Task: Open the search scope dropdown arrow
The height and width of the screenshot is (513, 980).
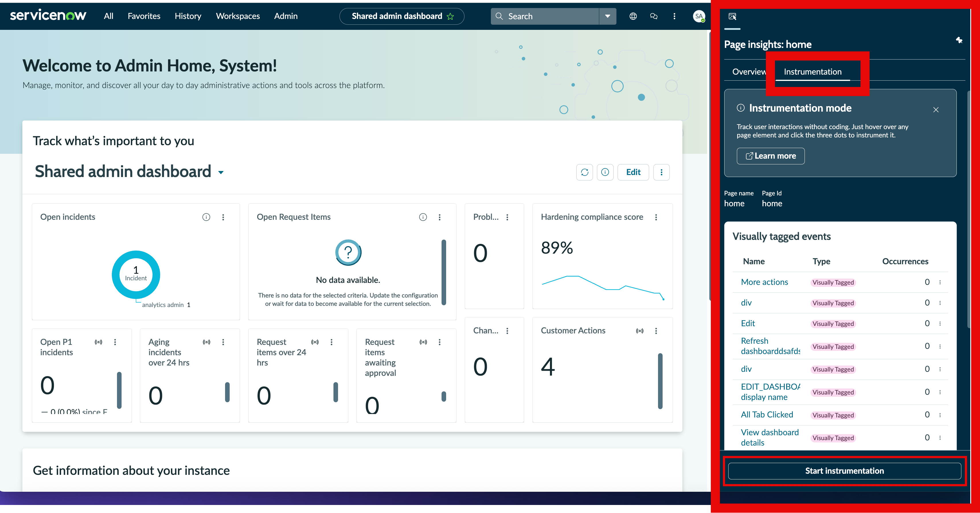Action: 608,16
